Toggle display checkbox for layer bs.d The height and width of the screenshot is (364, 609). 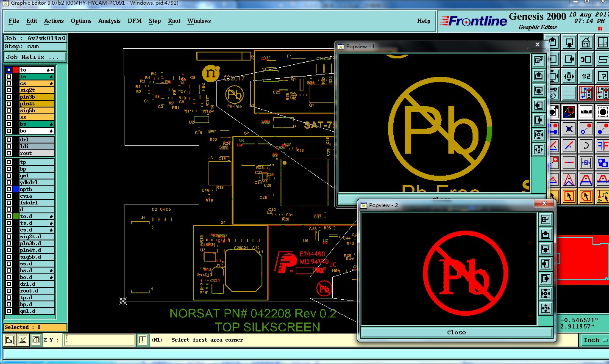pos(9,270)
